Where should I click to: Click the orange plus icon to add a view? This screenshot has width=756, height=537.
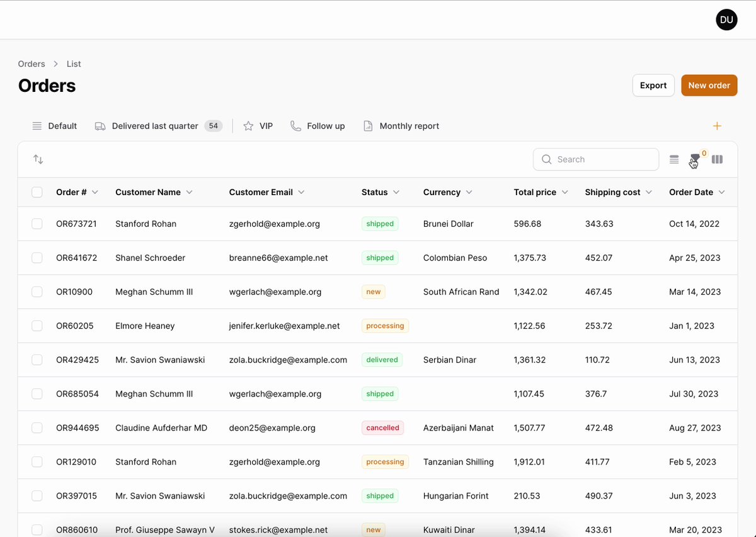click(717, 126)
